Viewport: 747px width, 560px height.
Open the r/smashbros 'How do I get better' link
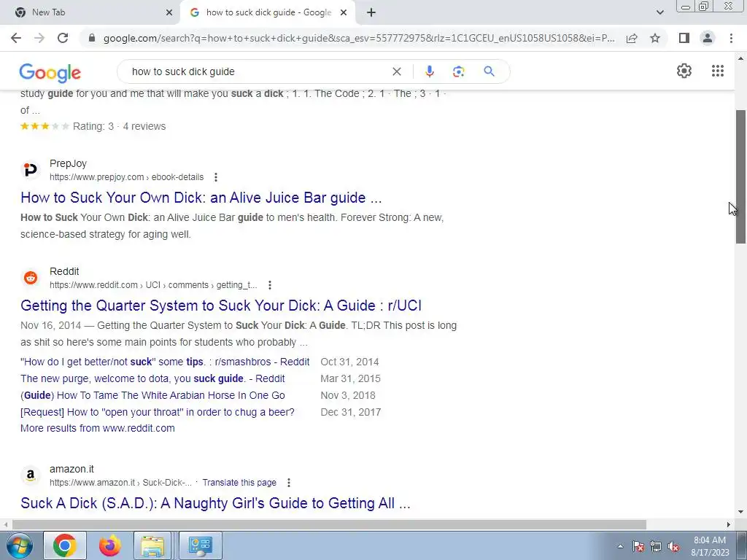click(x=165, y=362)
